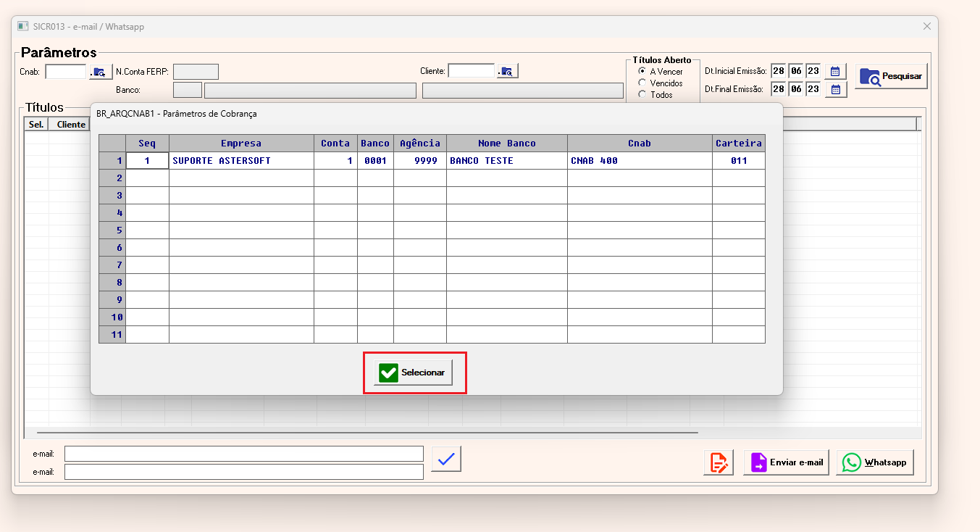Screen dimensions: 980x532
Task: Click the Cliente lookup search icon
Action: pyautogui.click(x=506, y=71)
